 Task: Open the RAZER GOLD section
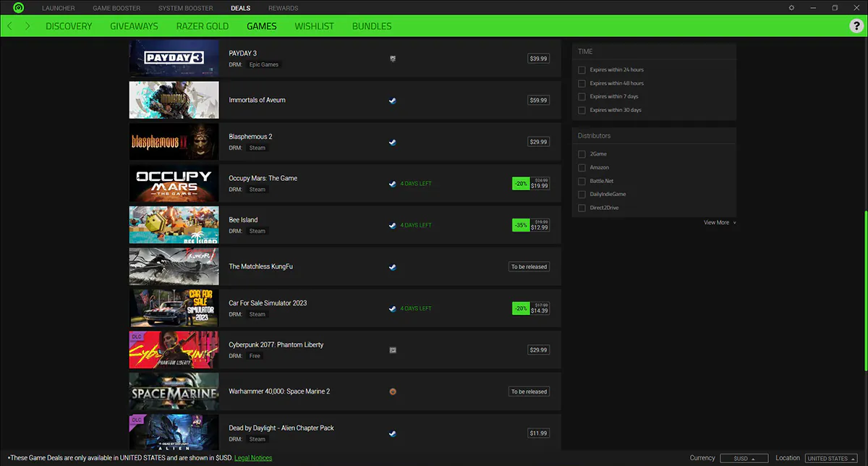203,26
